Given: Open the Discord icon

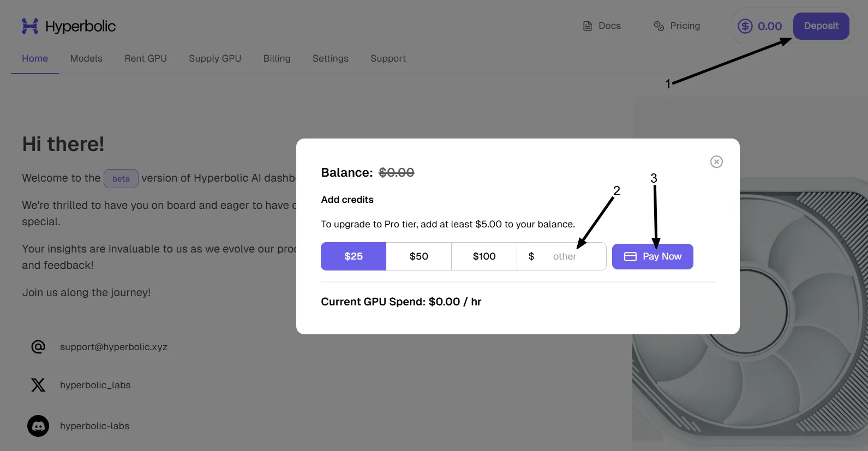Looking at the screenshot, I should [38, 426].
